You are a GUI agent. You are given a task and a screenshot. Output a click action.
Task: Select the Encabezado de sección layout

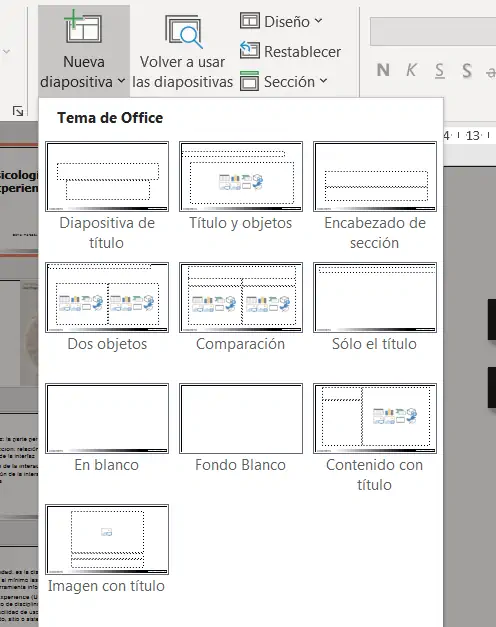[375, 196]
